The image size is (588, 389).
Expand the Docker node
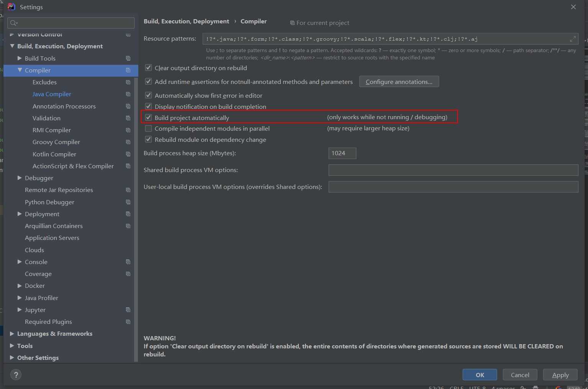click(x=20, y=286)
